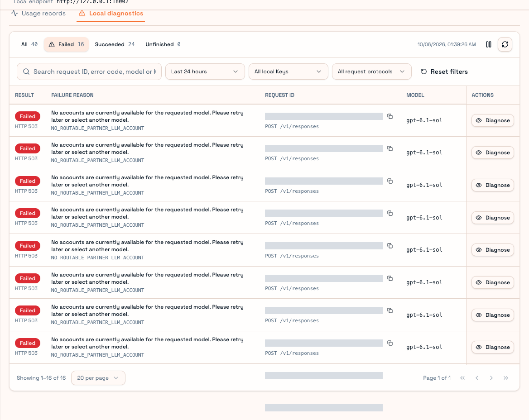Change the 20 per page selector

click(x=98, y=378)
